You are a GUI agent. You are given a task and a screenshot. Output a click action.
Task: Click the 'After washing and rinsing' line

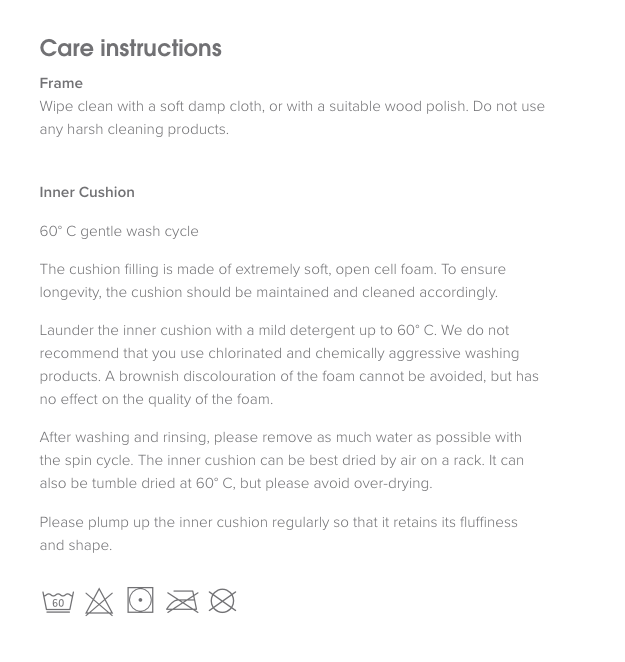(x=280, y=437)
